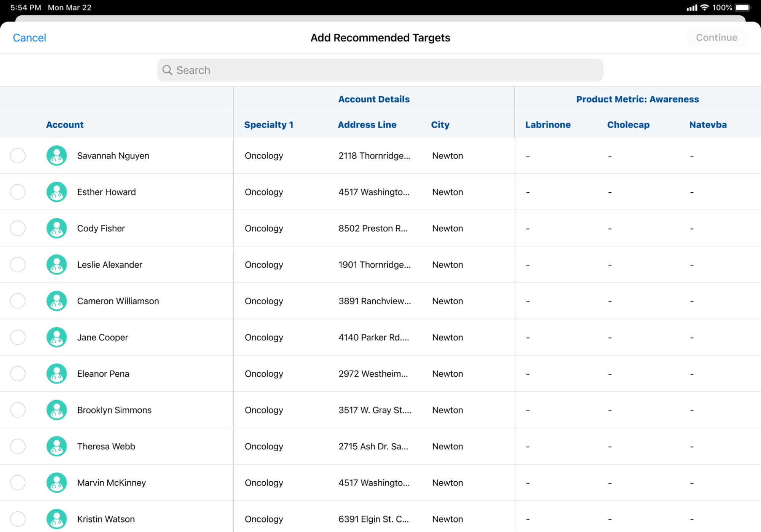Click the search magnifier icon
Image resolution: width=761 pixels, height=532 pixels.
168,70
